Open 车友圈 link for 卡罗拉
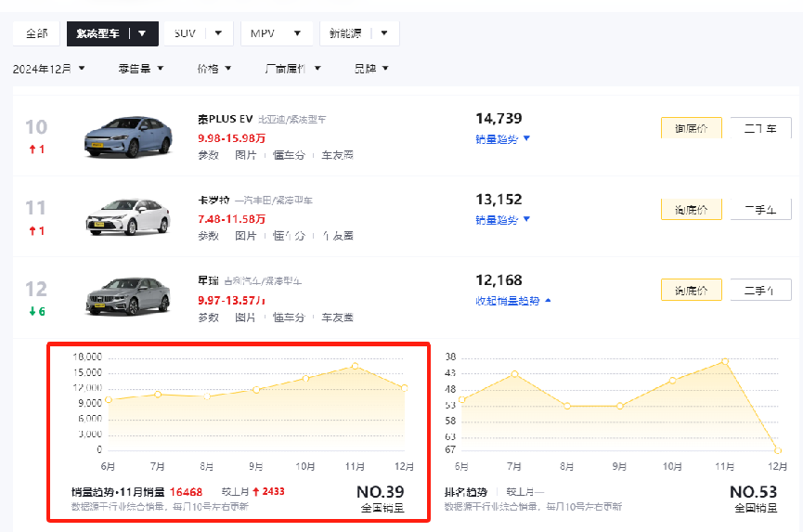 [x=338, y=236]
